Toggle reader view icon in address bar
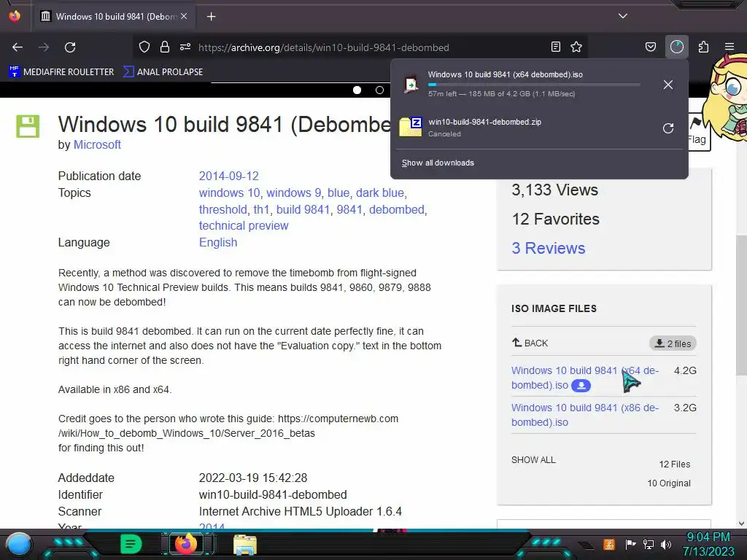This screenshot has width=747, height=560. point(555,47)
